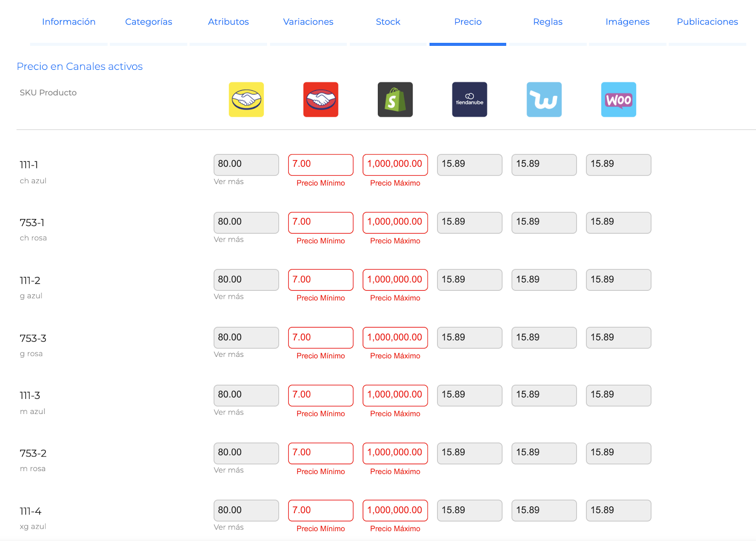Open the Información tab
The width and height of the screenshot is (756, 541).
[69, 22]
